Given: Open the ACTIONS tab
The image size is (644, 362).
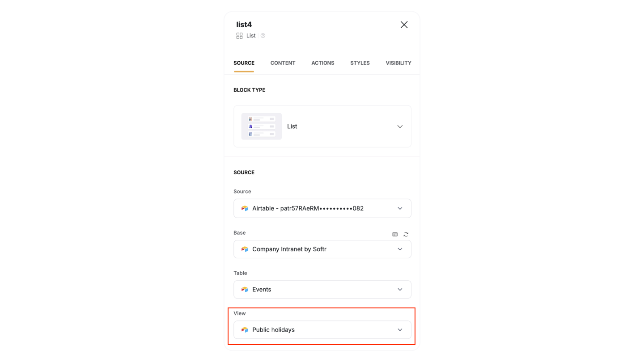Looking at the screenshot, I should tap(322, 63).
